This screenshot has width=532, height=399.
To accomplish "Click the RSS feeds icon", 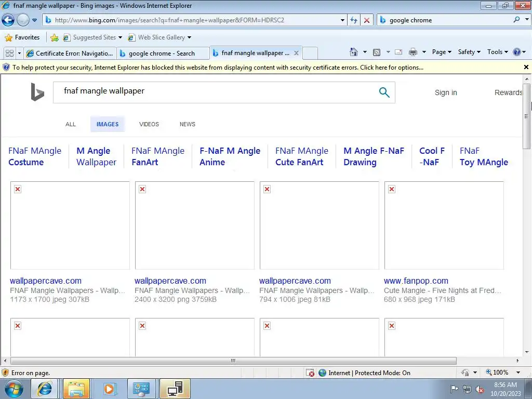I will coord(377,52).
